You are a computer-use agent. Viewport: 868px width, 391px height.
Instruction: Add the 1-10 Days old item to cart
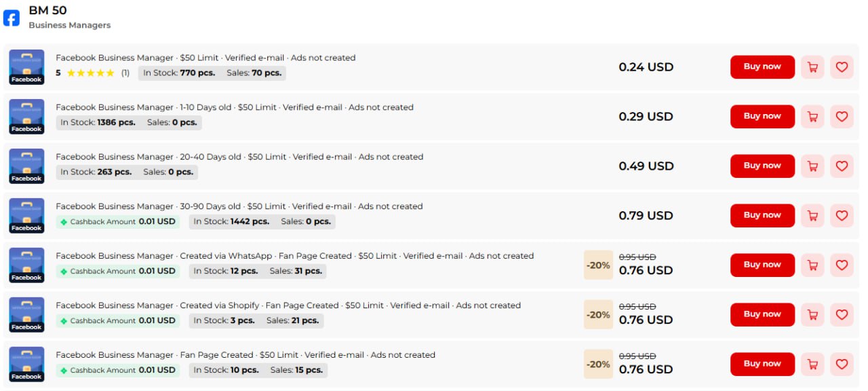pyautogui.click(x=812, y=117)
